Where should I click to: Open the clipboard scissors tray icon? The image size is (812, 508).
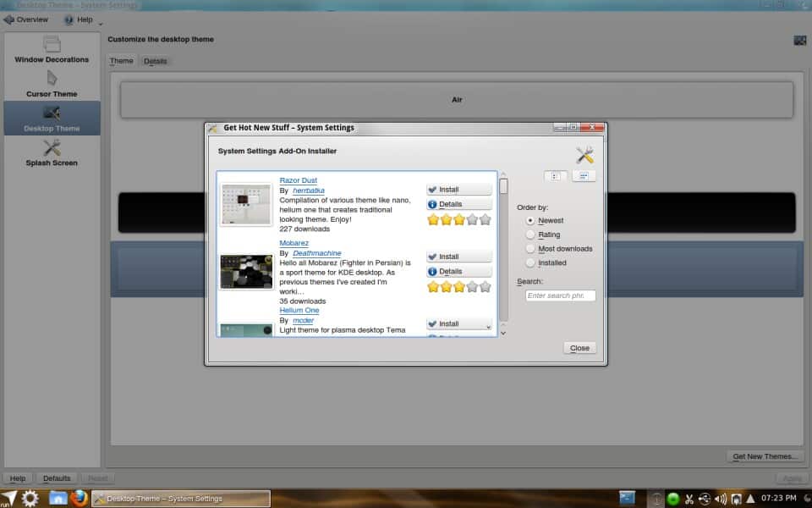tap(689, 500)
